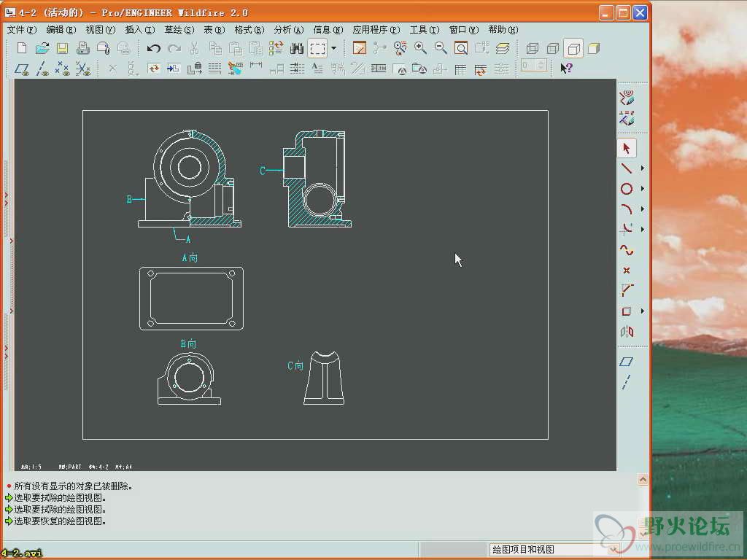Click the Regenerate model icon beside binoculars
This screenshot has height=560, width=747.
click(276, 48)
